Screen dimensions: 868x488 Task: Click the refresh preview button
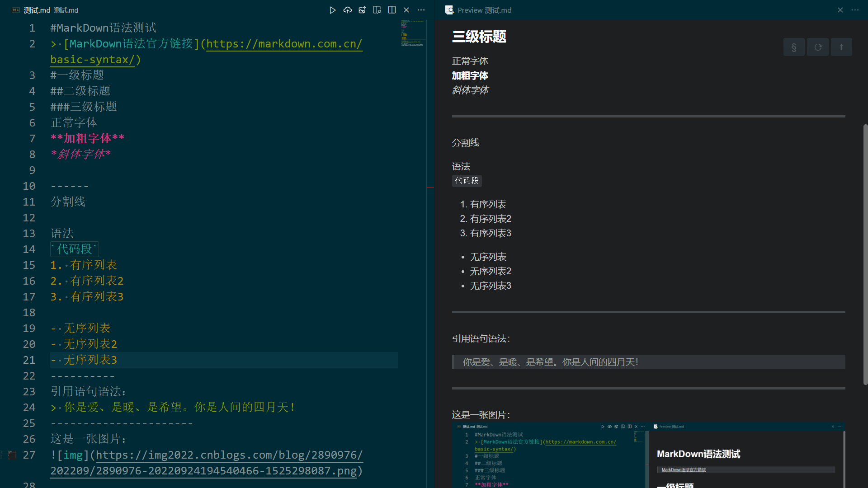(818, 47)
